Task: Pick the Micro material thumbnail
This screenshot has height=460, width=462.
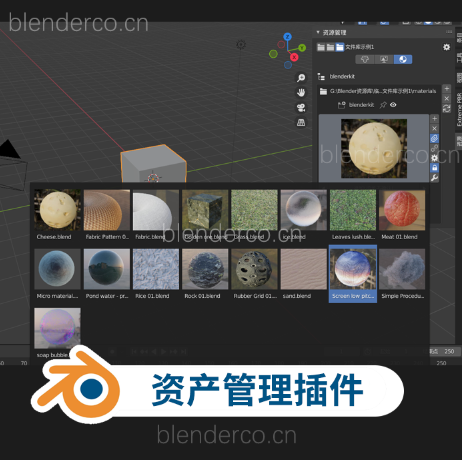Action: point(57,269)
